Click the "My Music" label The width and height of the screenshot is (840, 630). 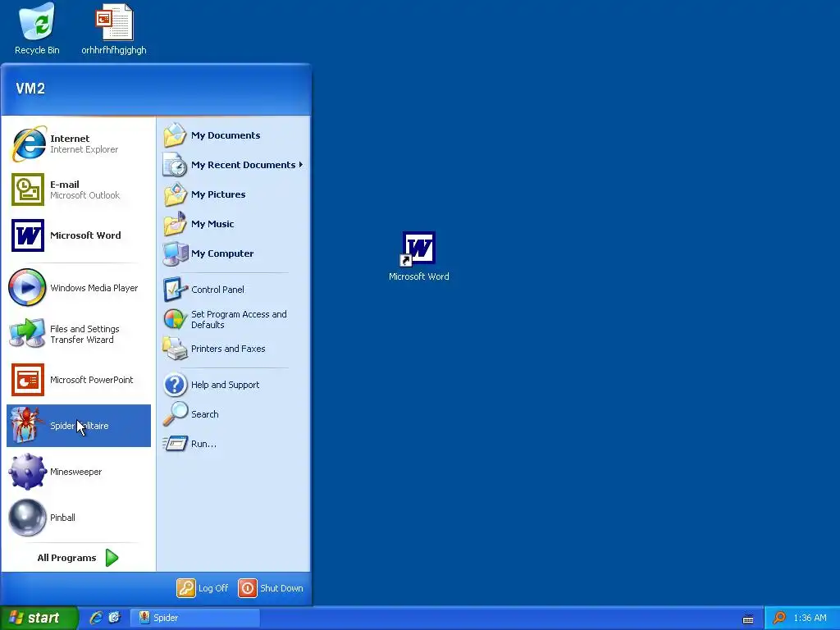click(212, 224)
